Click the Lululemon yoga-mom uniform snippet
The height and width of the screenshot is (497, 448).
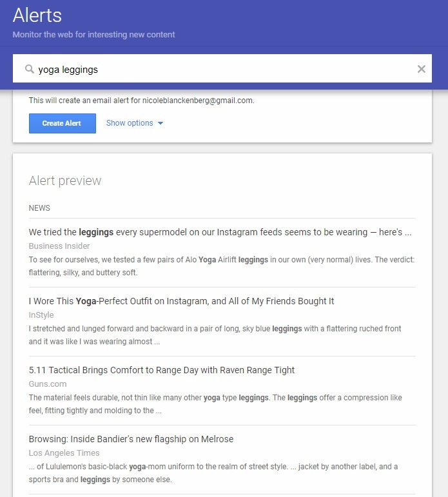(x=213, y=473)
